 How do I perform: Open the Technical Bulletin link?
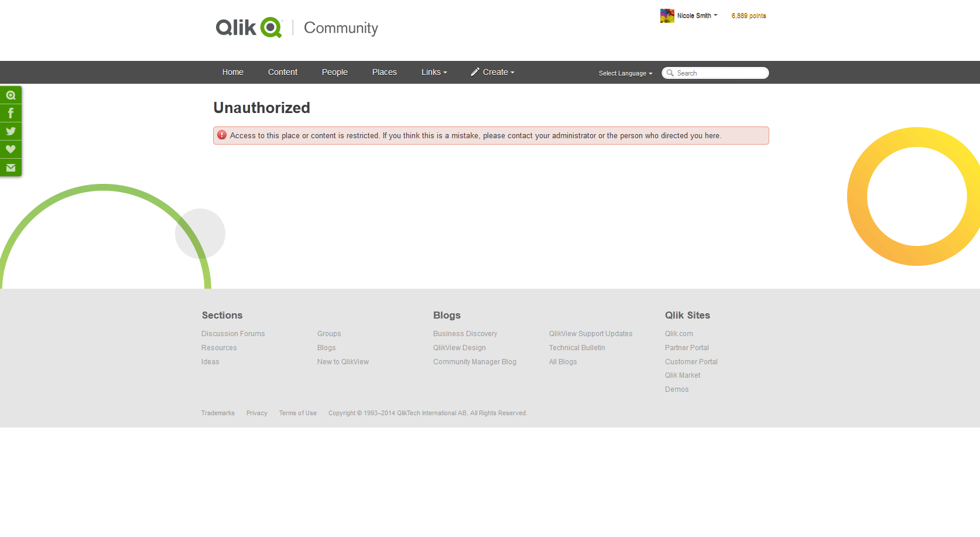pyautogui.click(x=577, y=348)
